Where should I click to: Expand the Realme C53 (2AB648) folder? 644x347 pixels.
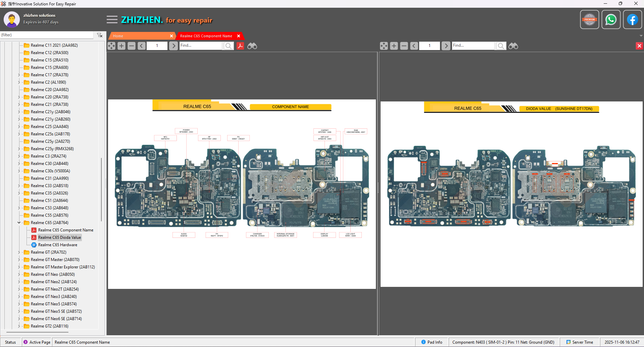(19, 208)
